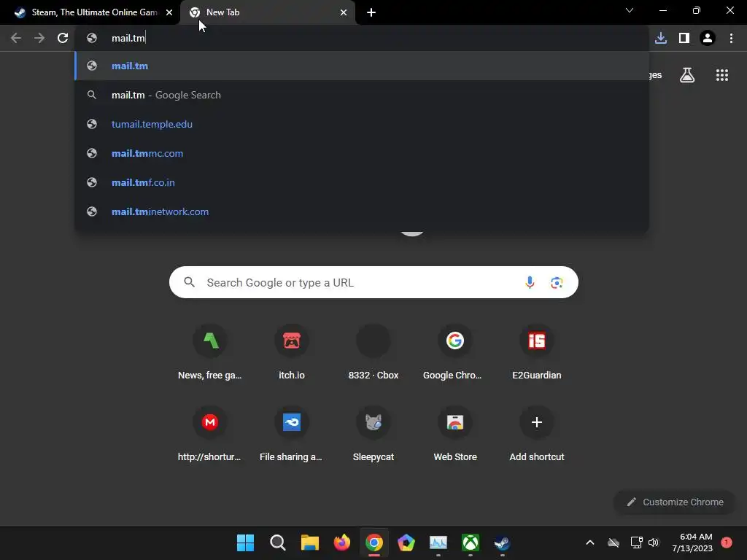Choose mail.tm - Google Search suggestion

click(x=362, y=95)
